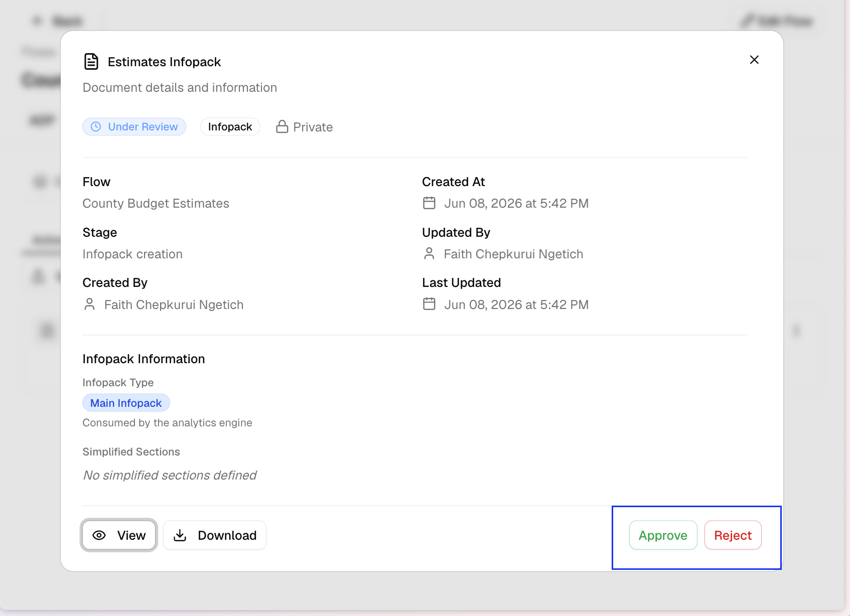Click the Last Updated date value

[x=516, y=304]
